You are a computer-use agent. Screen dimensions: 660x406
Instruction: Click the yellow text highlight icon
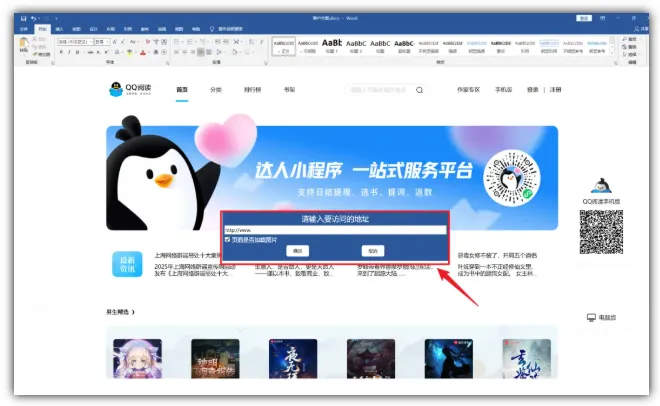130,52
